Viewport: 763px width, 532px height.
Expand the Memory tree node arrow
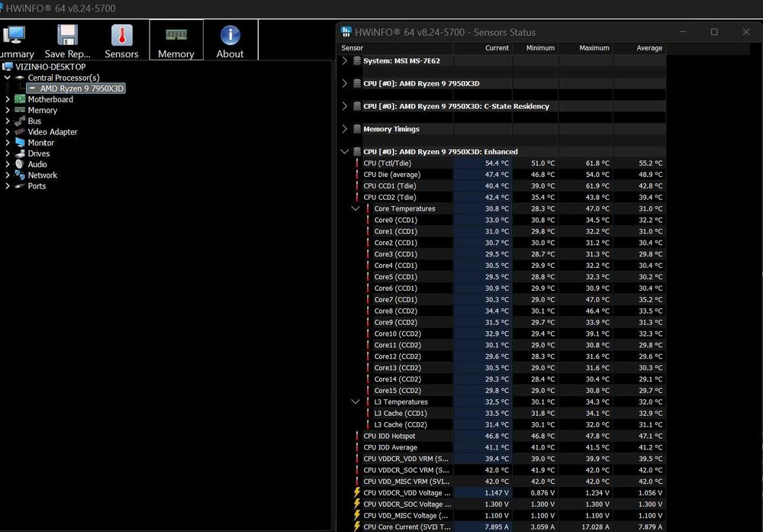coord(8,110)
